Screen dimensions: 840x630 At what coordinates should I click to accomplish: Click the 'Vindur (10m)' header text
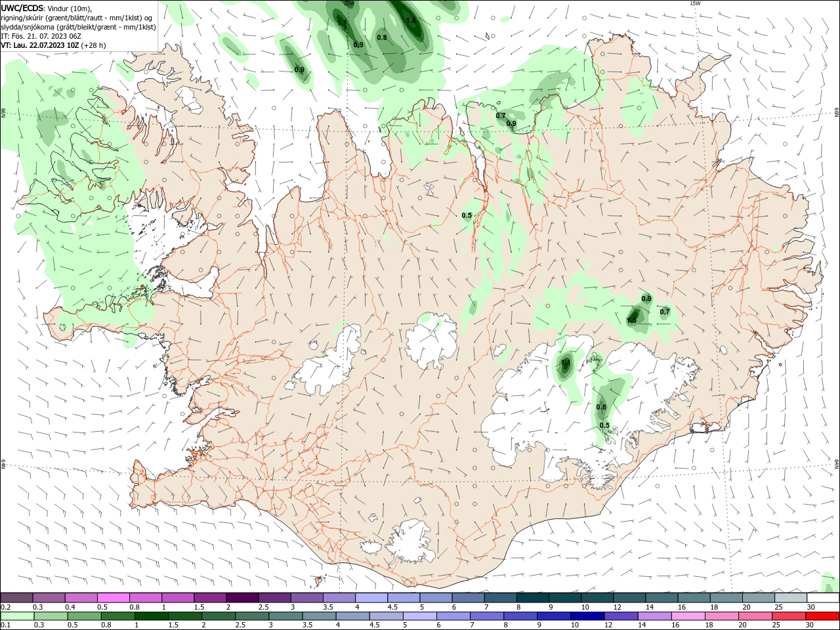70,9
